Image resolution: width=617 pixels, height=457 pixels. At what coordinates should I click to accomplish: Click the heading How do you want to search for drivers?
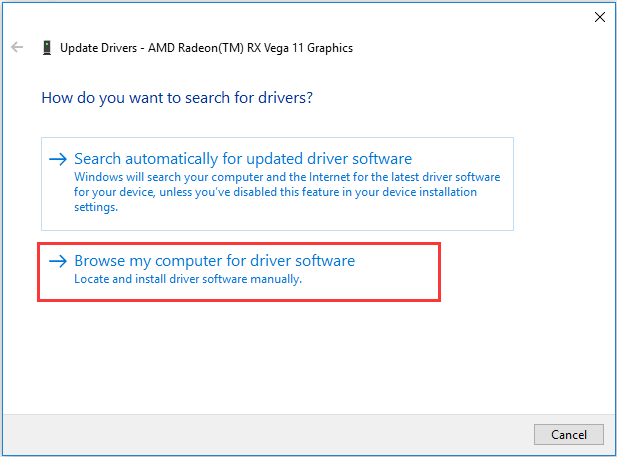tap(177, 98)
